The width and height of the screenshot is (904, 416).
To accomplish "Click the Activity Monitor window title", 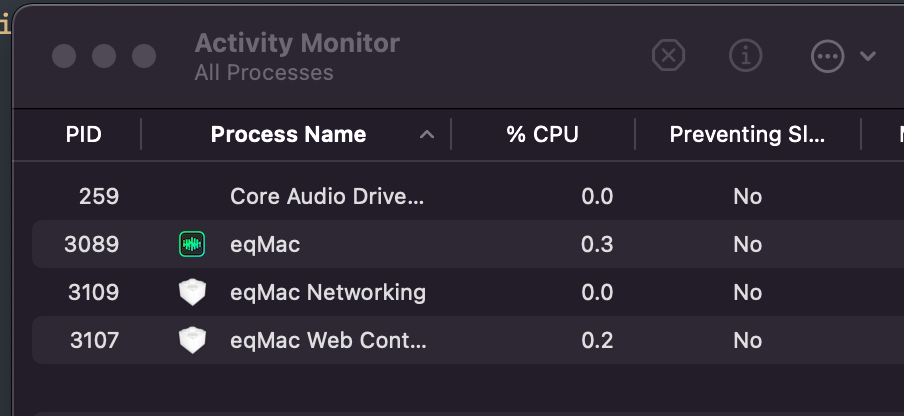I will pyautogui.click(x=297, y=43).
